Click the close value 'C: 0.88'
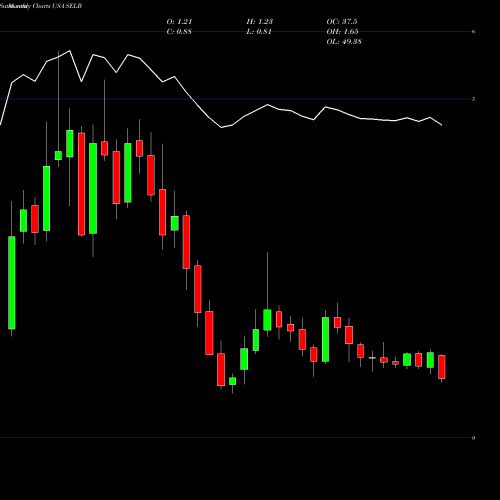This screenshot has width=500, height=500. (179, 32)
